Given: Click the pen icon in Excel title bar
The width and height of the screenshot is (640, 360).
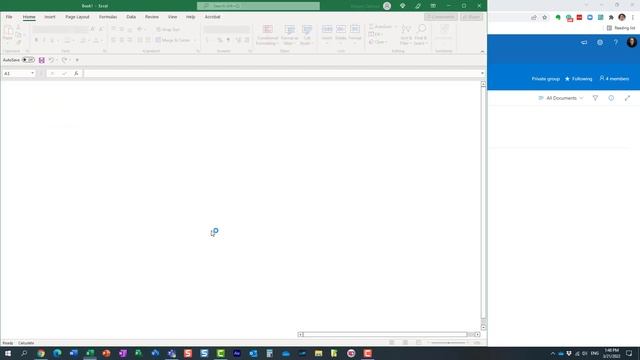Looking at the screenshot, I should pyautogui.click(x=418, y=6).
